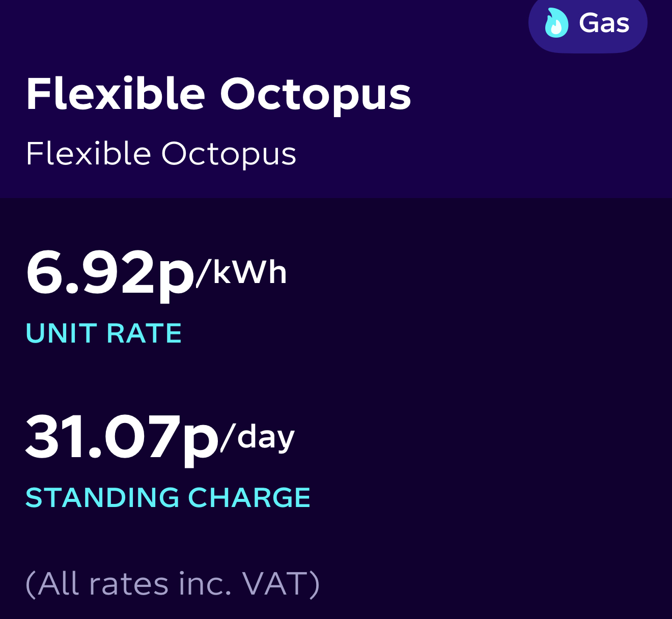
Task: Click the /day unit suffix
Action: click(258, 437)
